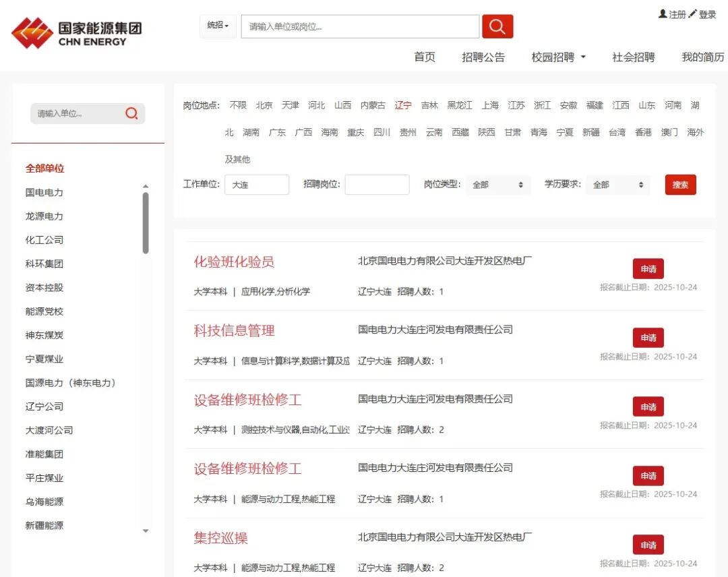728x577 pixels.
Task: Click the 招聘岗位 input field
Action: click(x=377, y=184)
